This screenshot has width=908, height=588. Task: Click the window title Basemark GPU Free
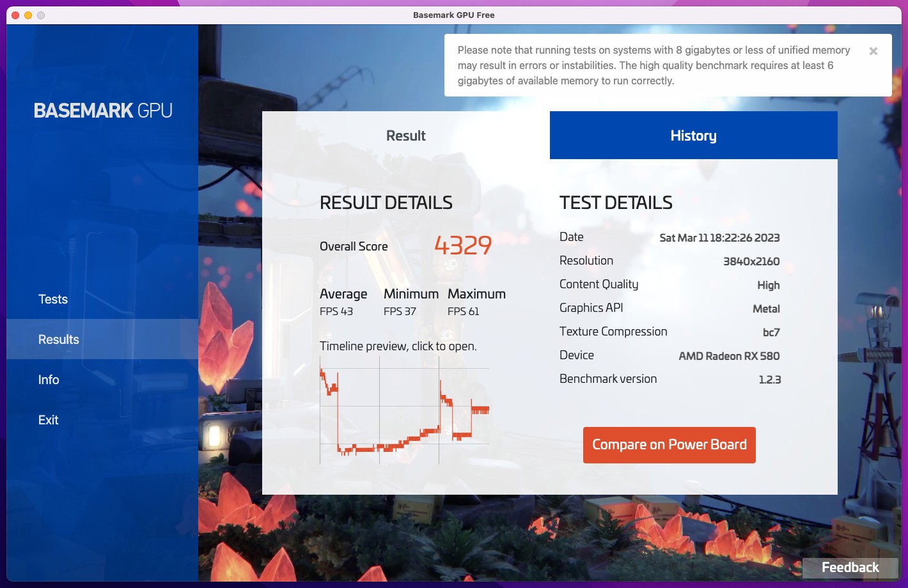pos(454,15)
